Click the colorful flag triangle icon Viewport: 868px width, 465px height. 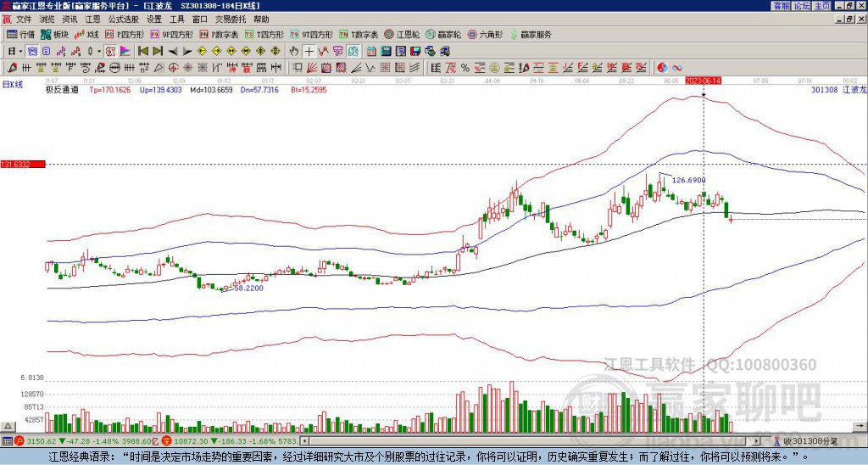[125, 52]
